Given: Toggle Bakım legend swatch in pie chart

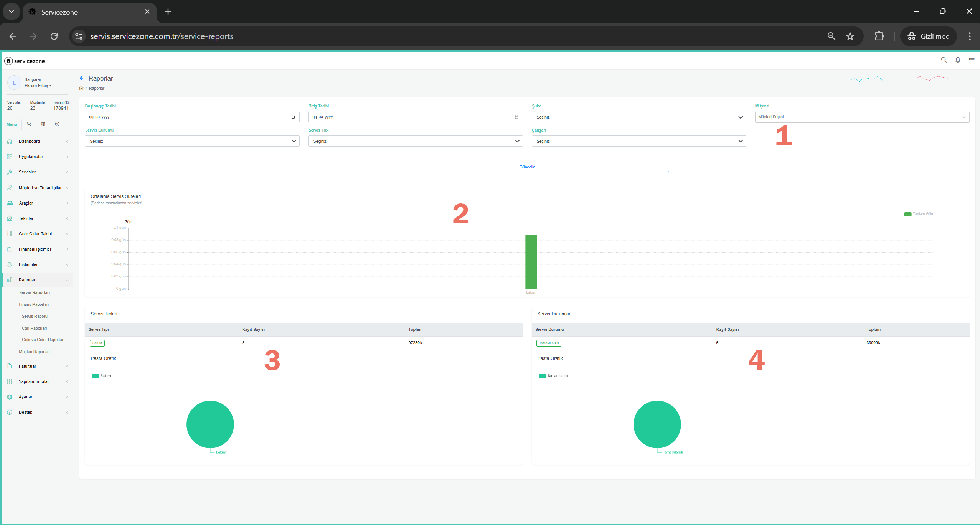Looking at the screenshot, I should tap(96, 376).
